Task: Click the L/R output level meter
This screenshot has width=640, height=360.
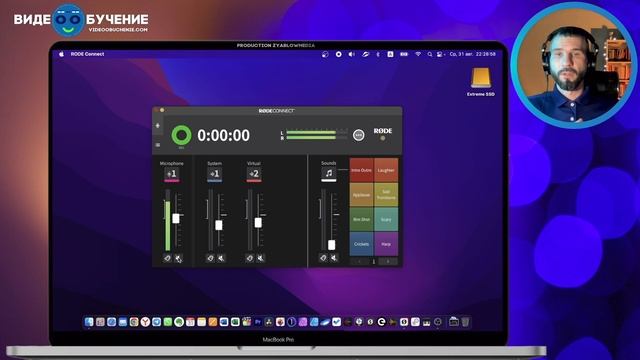Action: point(314,135)
